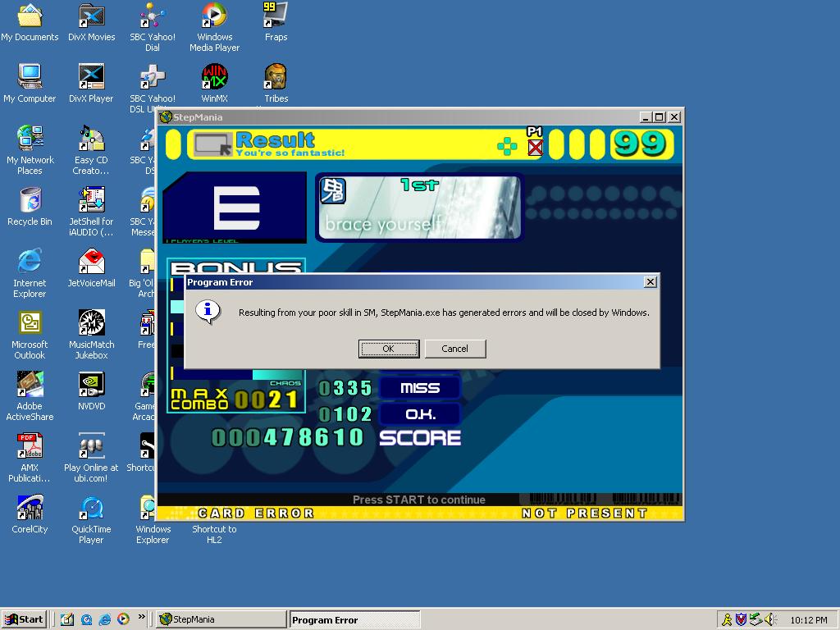Click Cancel in the Program Error dialog
The image size is (840, 630).
click(454, 349)
